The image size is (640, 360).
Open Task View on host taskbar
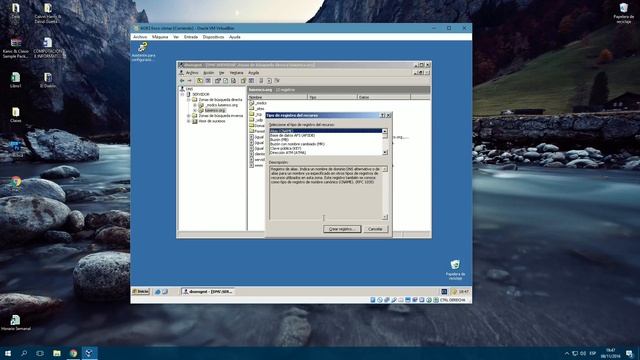point(40,353)
